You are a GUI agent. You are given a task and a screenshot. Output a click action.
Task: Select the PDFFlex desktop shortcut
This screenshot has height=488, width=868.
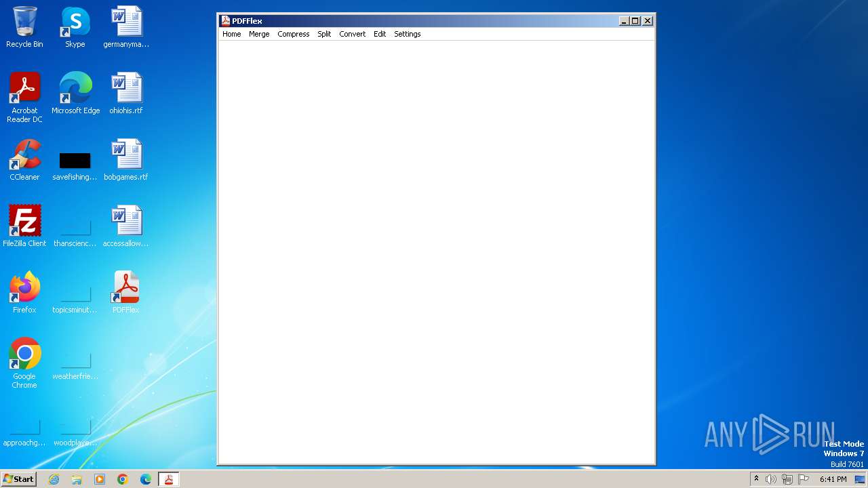point(126,293)
